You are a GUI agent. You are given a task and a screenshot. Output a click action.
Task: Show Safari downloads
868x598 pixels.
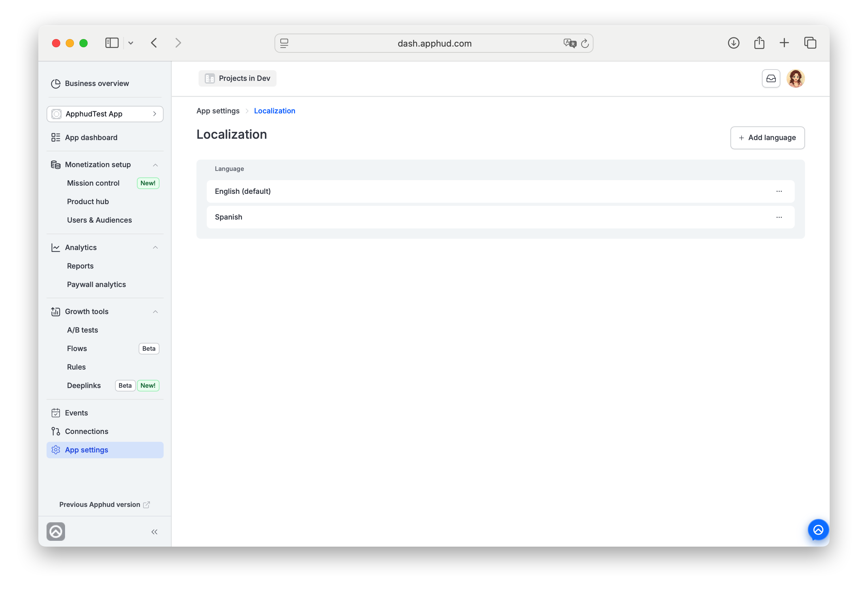[733, 43]
